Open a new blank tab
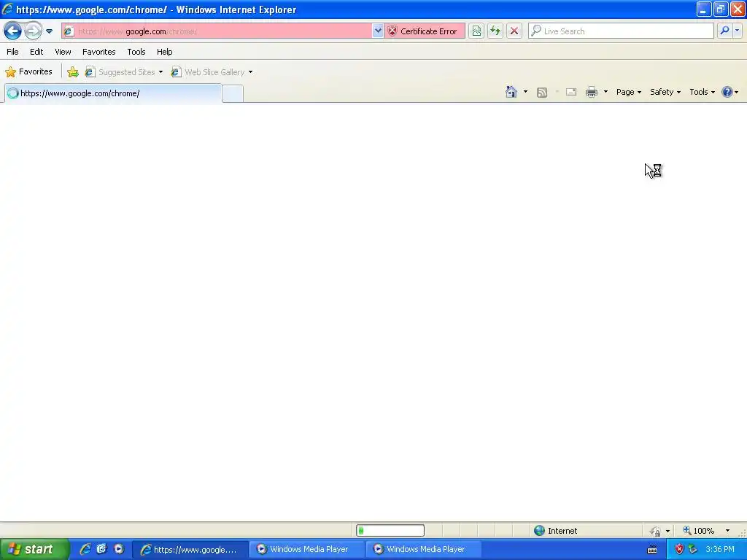Viewport: 747px width, 560px height. [233, 94]
